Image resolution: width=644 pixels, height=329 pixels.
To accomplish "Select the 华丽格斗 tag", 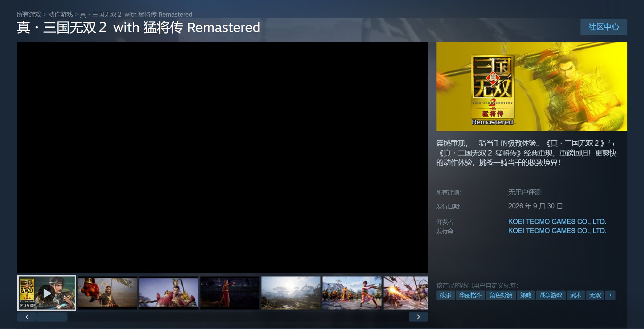I will click(x=470, y=295).
